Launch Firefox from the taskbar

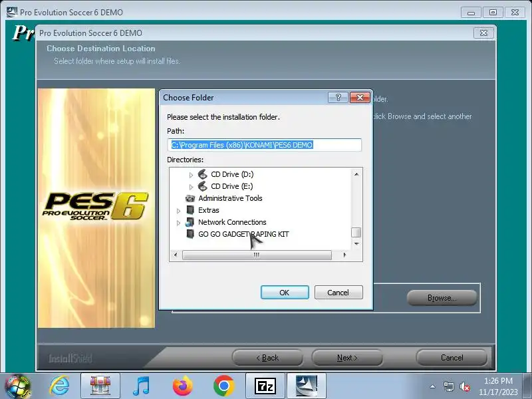182,386
